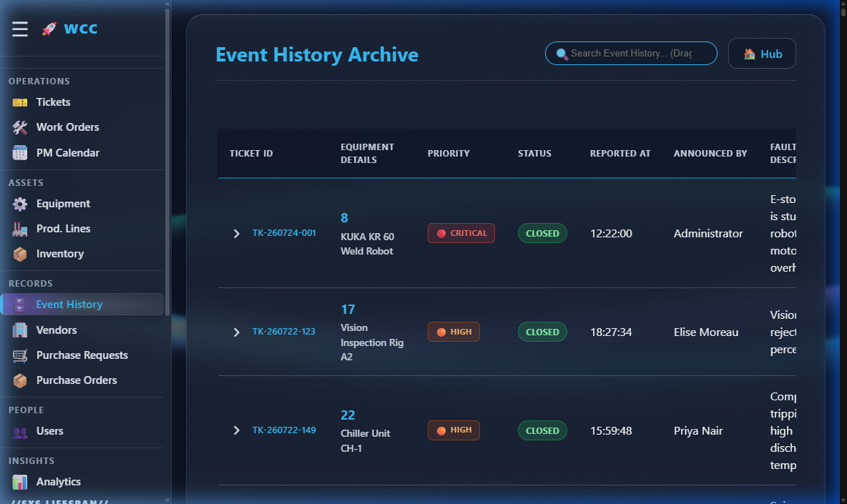Click CLOSED status for ticket TK-260722-149

point(542,430)
